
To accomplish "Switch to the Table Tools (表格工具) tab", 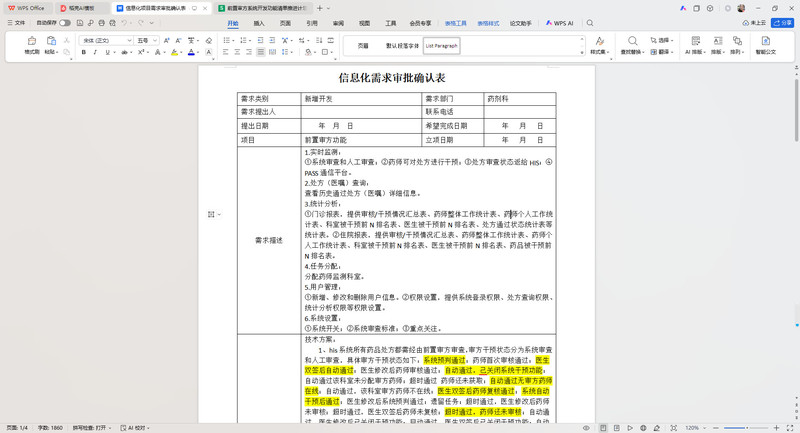I will point(456,23).
